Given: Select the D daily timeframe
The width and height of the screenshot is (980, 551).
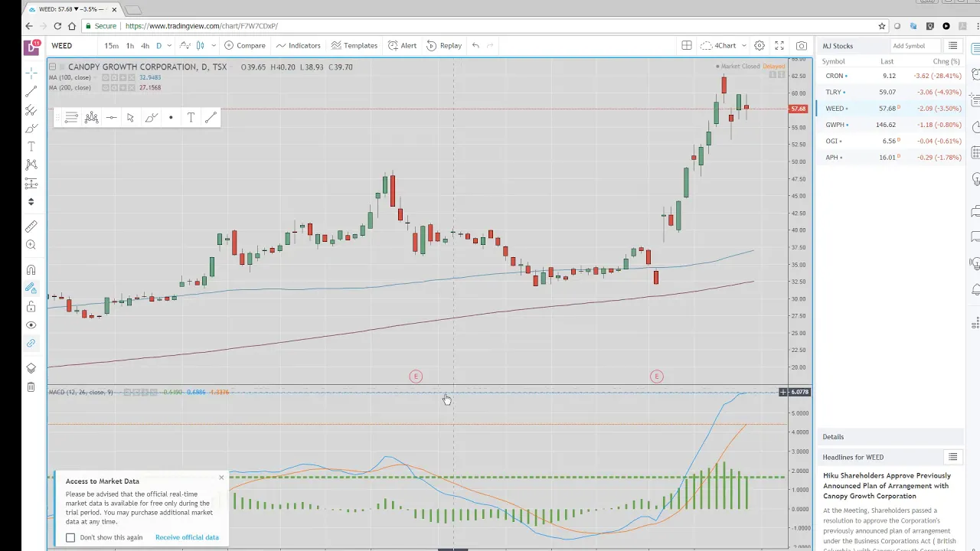Looking at the screenshot, I should click(x=158, y=46).
